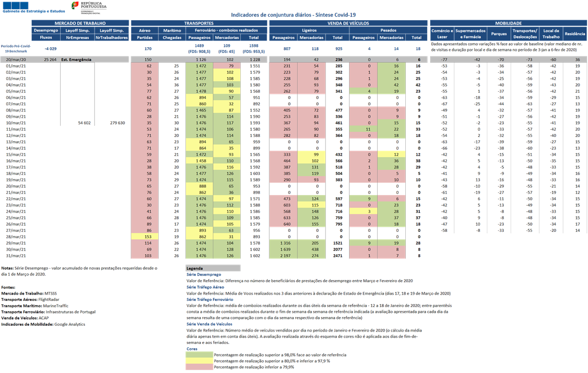The height and width of the screenshot is (373, 588).
Task: Click the yellow 153 cell in Aéreo column
Action: point(145,236)
